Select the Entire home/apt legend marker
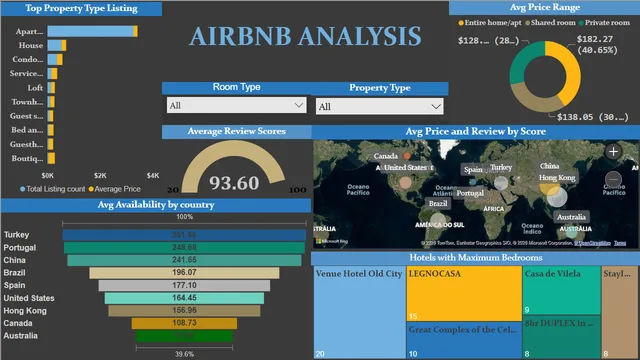 click(x=461, y=23)
